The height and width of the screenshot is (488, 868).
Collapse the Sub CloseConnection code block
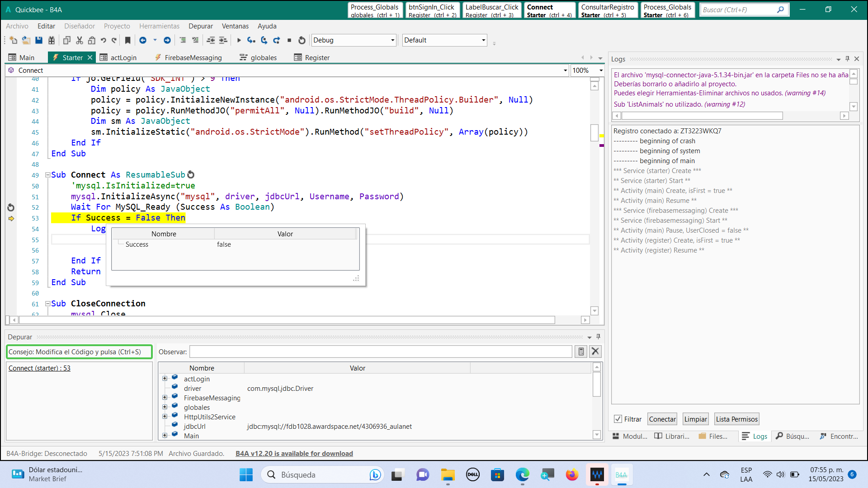47,304
